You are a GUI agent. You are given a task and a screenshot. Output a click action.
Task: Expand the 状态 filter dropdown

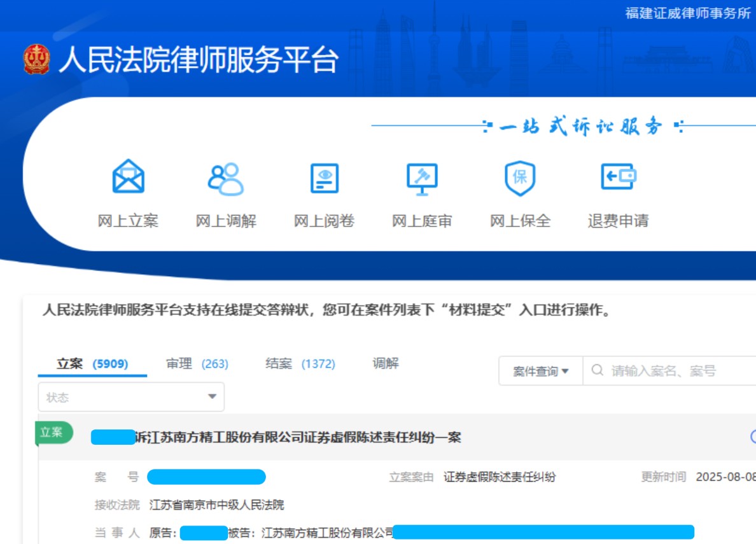click(131, 397)
